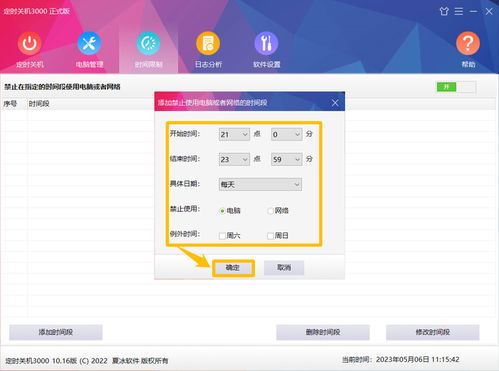The height and width of the screenshot is (371, 499).
Task: Check the 周日 exception checkbox
Action: tap(270, 236)
